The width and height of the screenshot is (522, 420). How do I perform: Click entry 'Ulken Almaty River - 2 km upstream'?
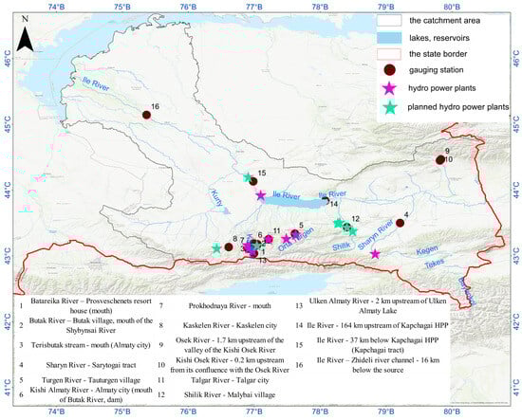(x=378, y=305)
